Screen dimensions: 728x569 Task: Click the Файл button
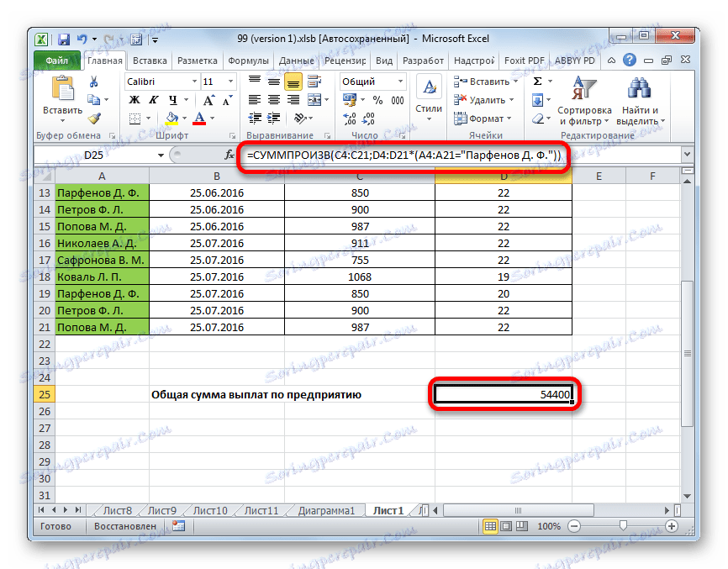pyautogui.click(x=57, y=61)
